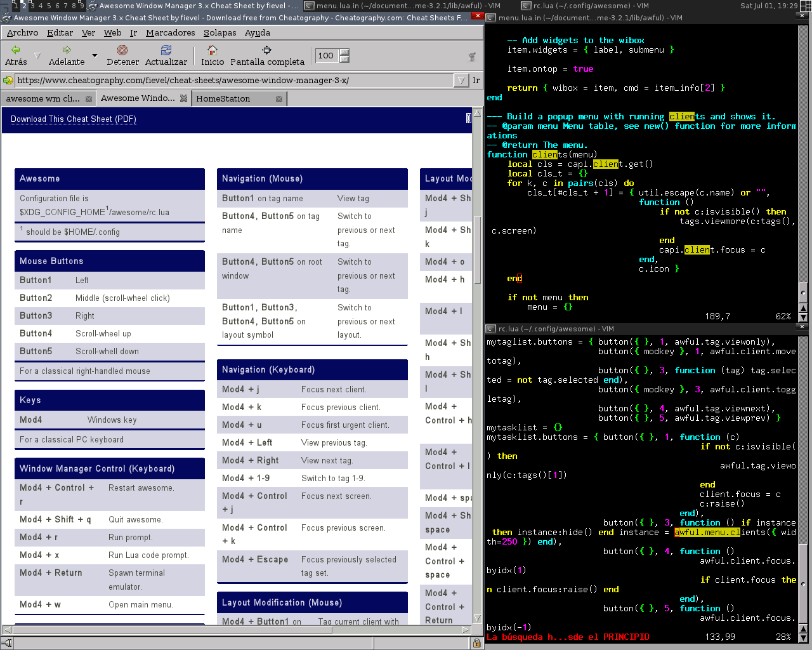Click the 'Restart awesome.' description text
The height and width of the screenshot is (650, 812).
[141, 488]
